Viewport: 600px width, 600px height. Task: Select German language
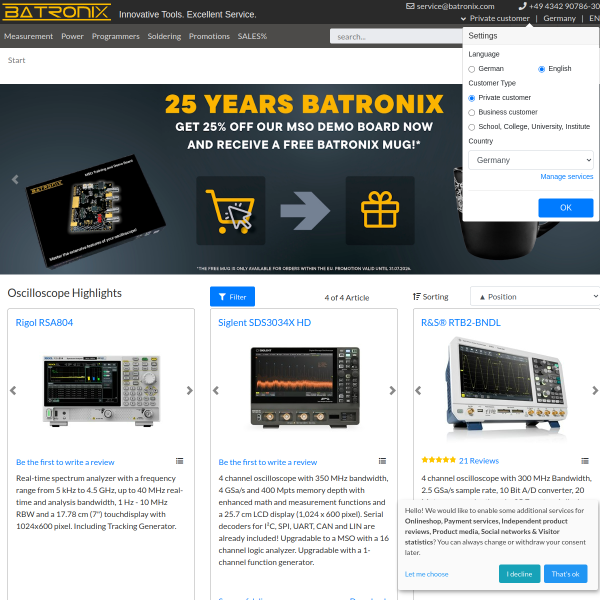(471, 69)
